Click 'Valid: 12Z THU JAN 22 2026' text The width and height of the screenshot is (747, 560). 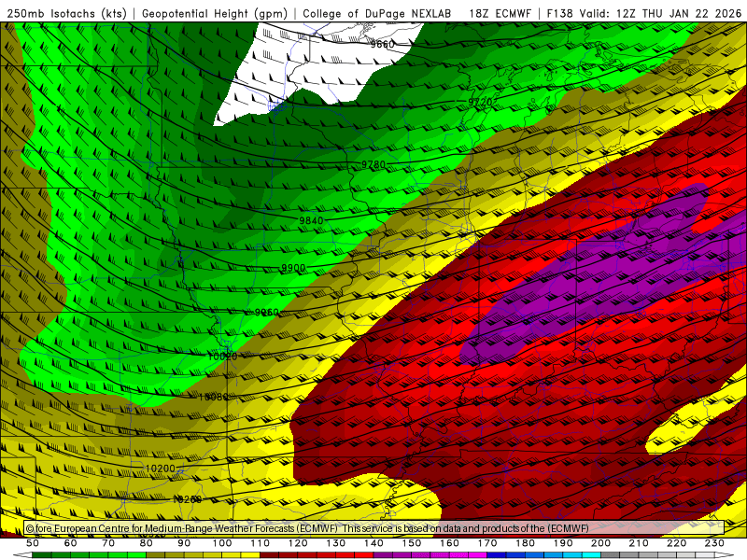coord(660,13)
